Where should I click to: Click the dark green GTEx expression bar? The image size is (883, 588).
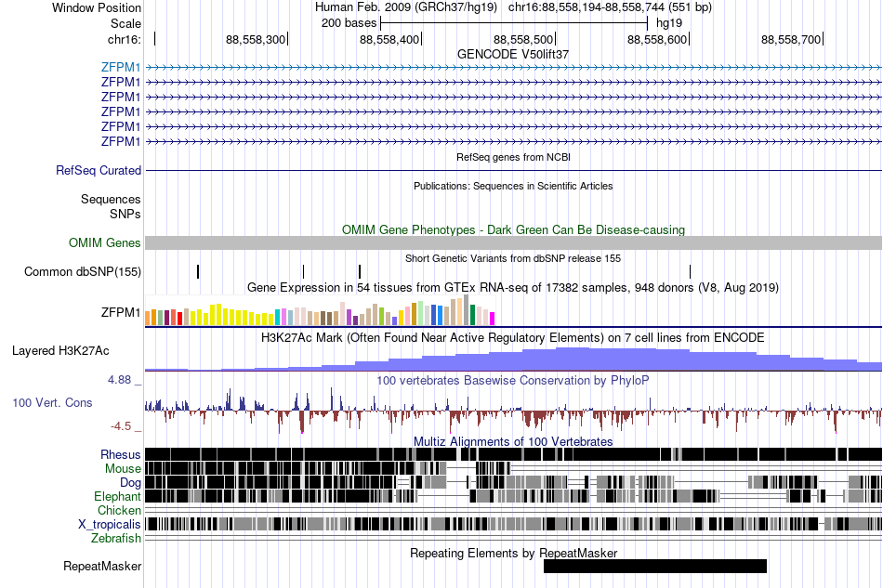[472, 315]
